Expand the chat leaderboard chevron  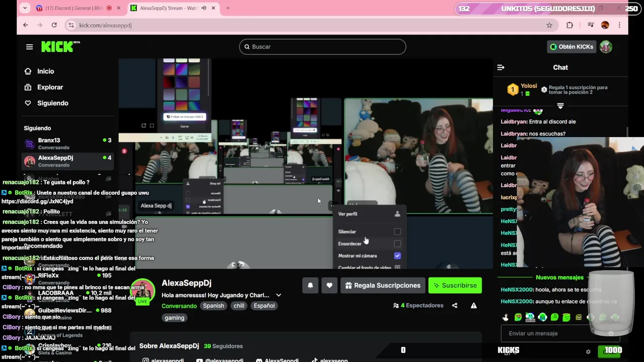560,106
